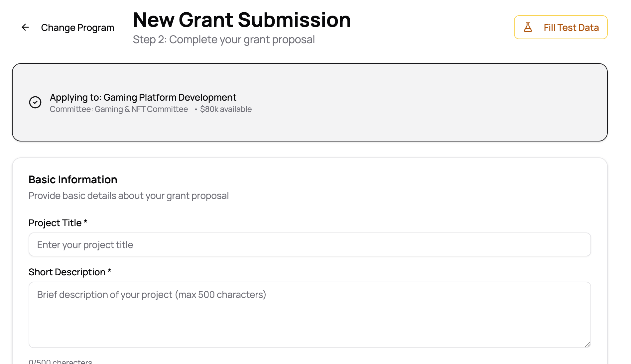Screen dimensions: 631x364
Task: Click the New Grant Submission heading
Action: (242, 20)
